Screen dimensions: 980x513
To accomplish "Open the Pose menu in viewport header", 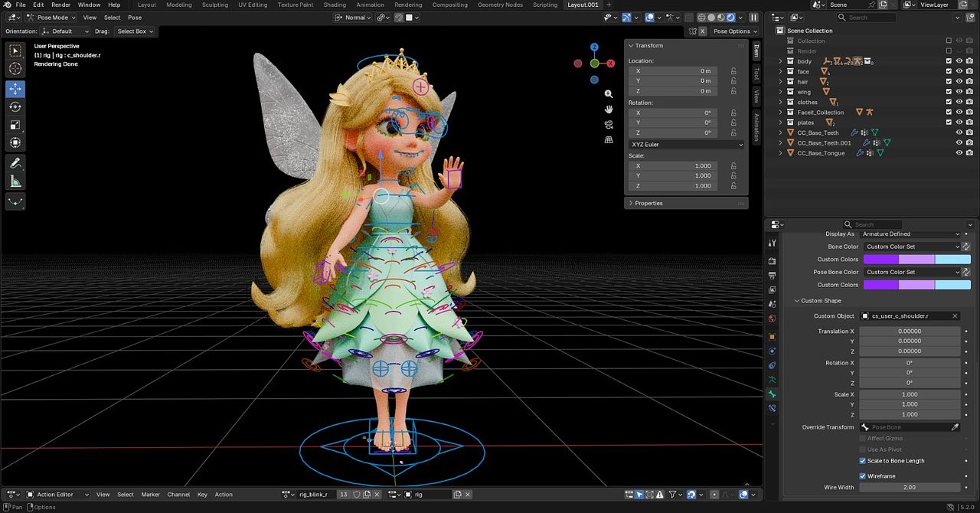I will [135, 17].
